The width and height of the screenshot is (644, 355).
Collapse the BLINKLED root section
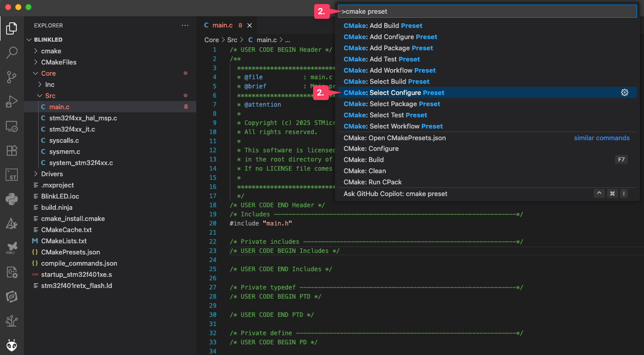48,40
